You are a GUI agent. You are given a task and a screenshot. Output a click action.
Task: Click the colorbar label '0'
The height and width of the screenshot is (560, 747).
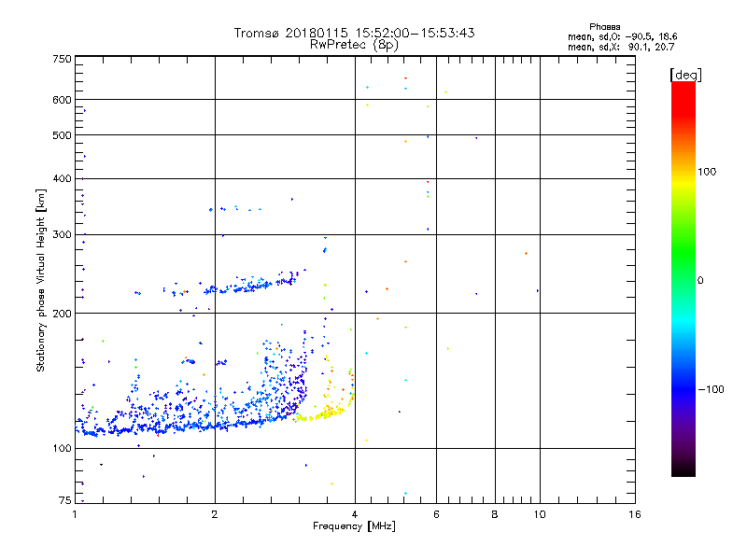(700, 281)
